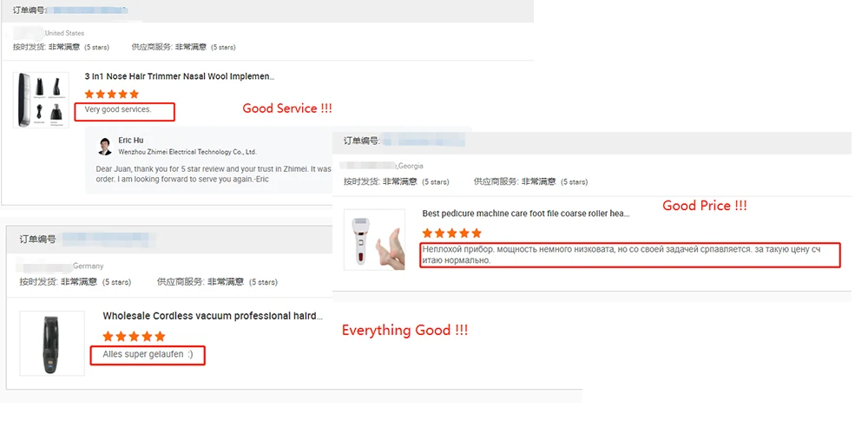868x434 pixels.
Task: Click the red "Everything Good !!!" annotation
Action: [404, 331]
